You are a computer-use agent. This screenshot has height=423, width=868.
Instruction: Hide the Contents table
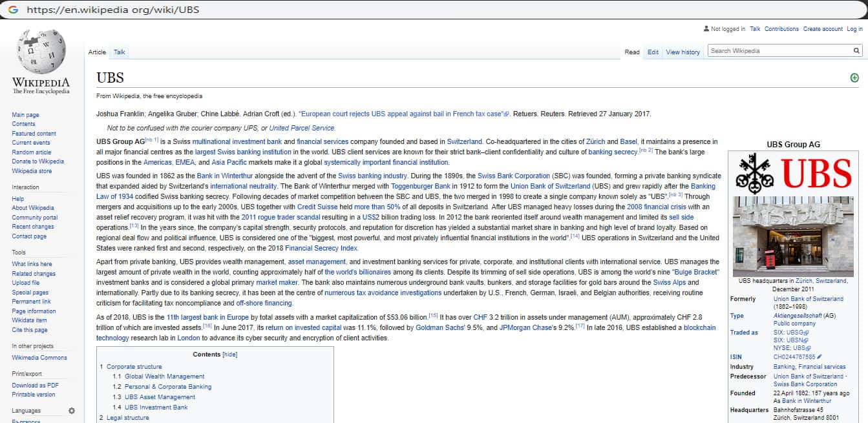pyautogui.click(x=229, y=355)
